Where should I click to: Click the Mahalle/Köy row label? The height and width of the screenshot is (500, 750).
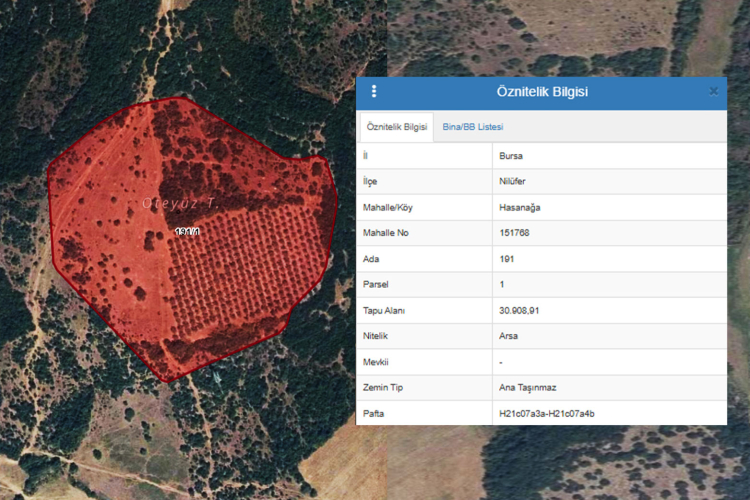click(390, 207)
